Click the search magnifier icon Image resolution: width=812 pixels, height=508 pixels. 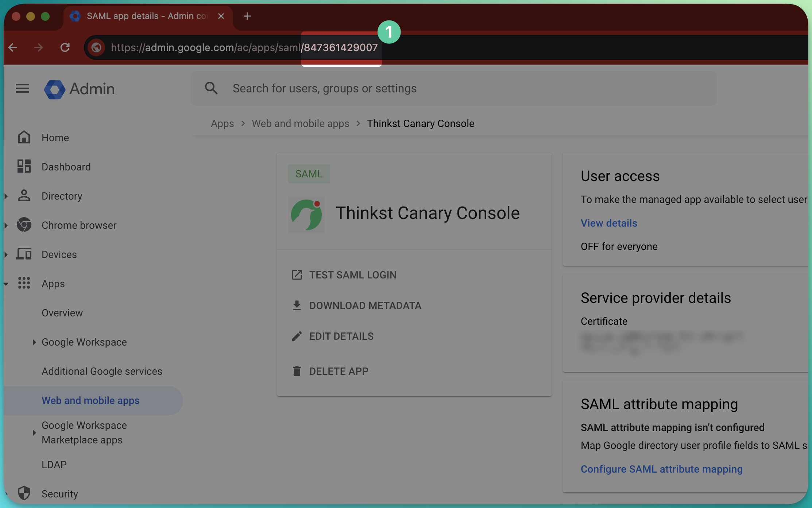coord(211,88)
